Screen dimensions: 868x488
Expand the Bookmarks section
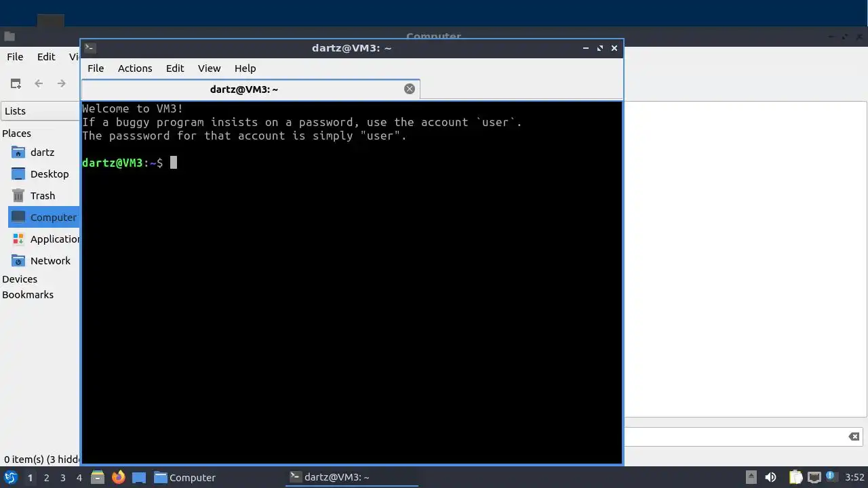[x=28, y=295]
